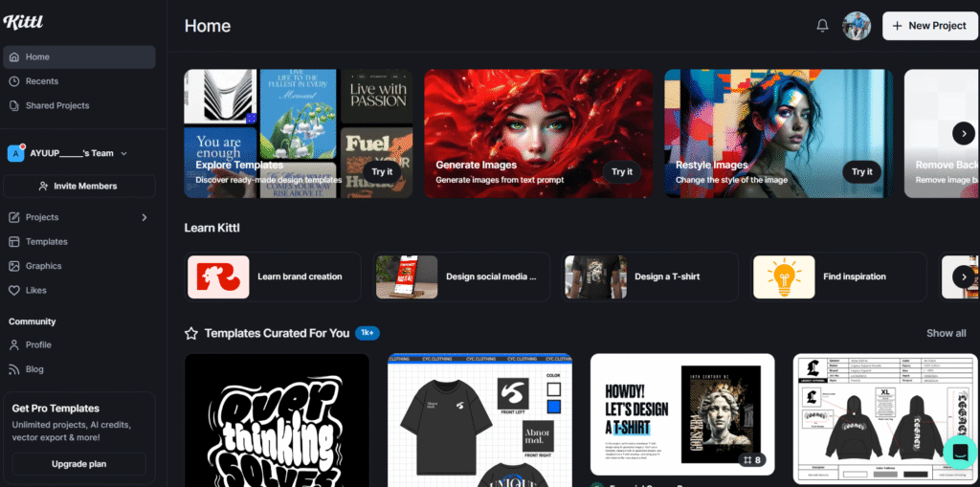Image resolution: width=980 pixels, height=487 pixels.
Task: Click Templates Curated For You heading
Action: coord(277,333)
